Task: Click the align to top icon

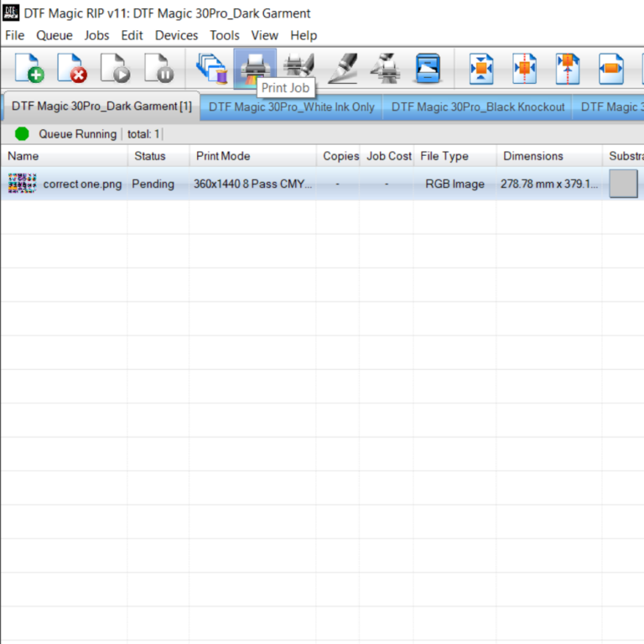Action: coord(568,68)
